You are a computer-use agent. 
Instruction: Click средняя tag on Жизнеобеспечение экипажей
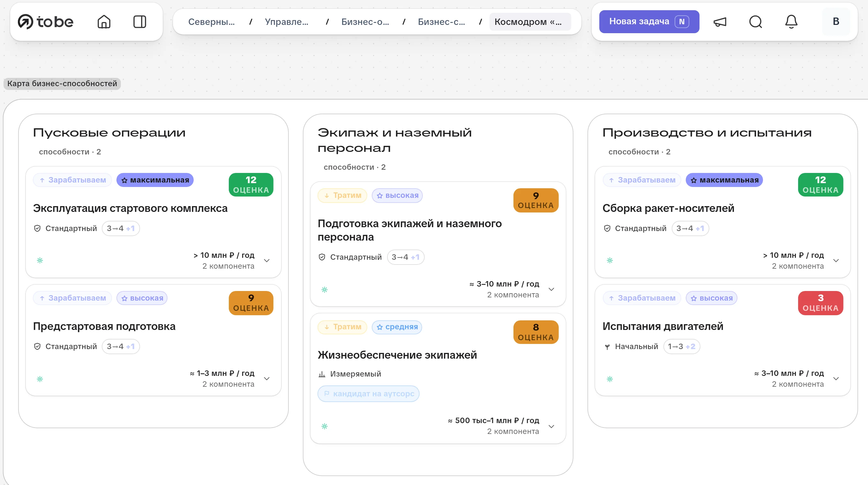(397, 327)
